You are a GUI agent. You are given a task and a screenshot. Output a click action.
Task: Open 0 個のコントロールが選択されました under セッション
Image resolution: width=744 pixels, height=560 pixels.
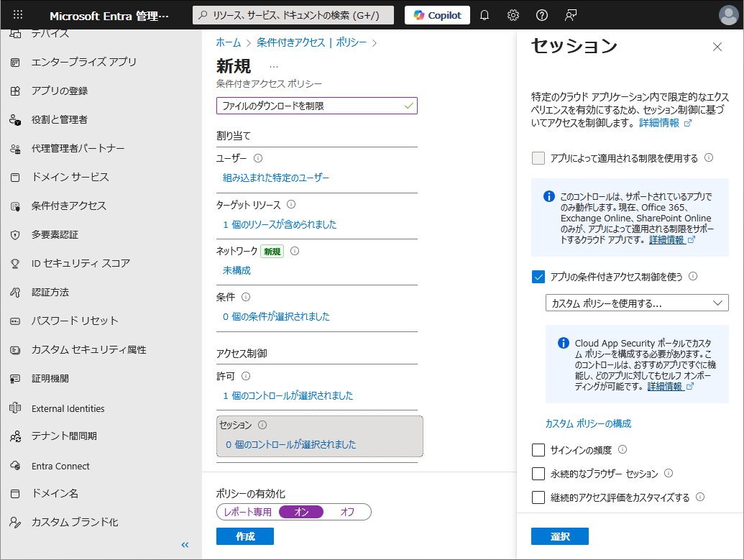(291, 445)
